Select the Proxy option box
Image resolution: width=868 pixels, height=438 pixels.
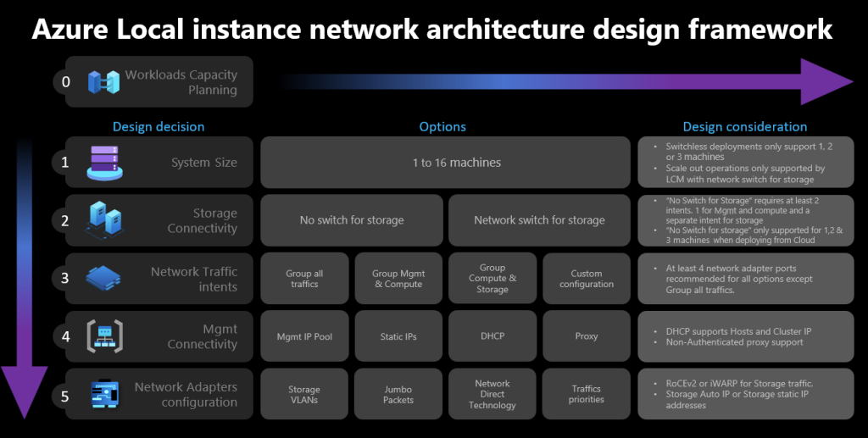[587, 336]
